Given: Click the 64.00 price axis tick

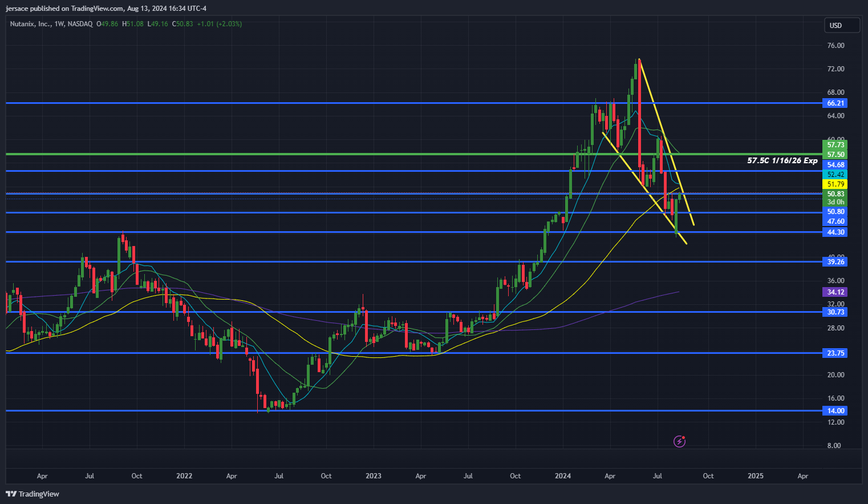Looking at the screenshot, I should pyautogui.click(x=835, y=116).
